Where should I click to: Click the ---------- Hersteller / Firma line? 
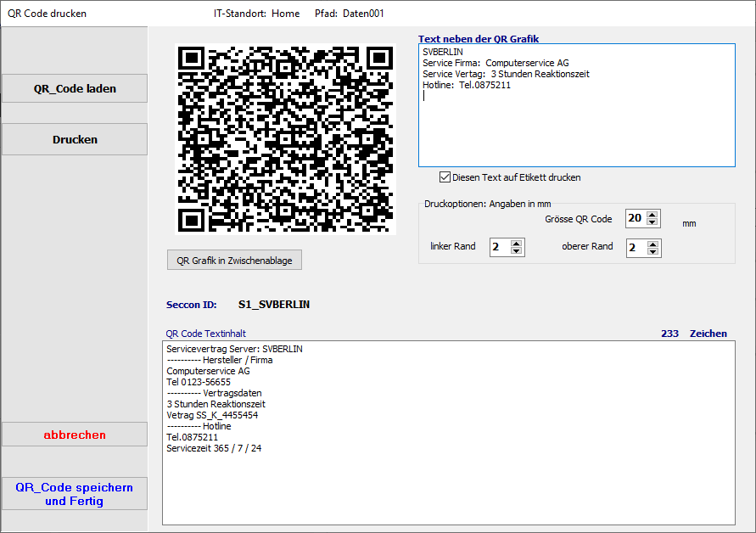(x=220, y=360)
